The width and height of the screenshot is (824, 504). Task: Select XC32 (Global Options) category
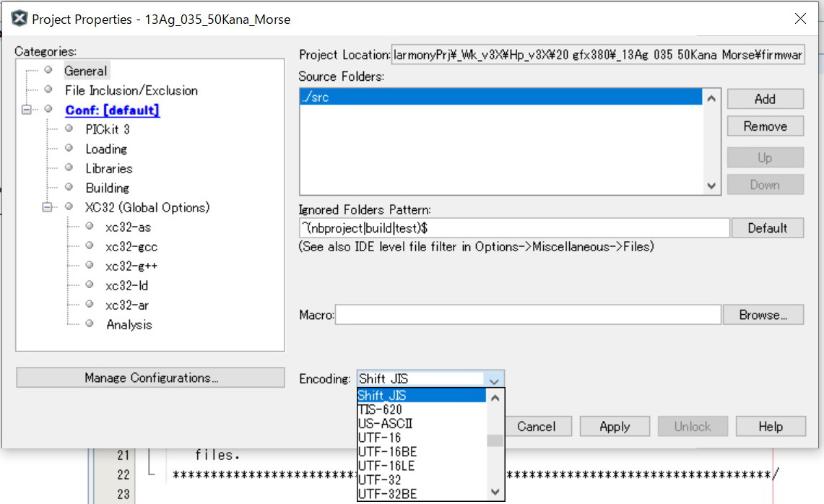[x=147, y=207]
